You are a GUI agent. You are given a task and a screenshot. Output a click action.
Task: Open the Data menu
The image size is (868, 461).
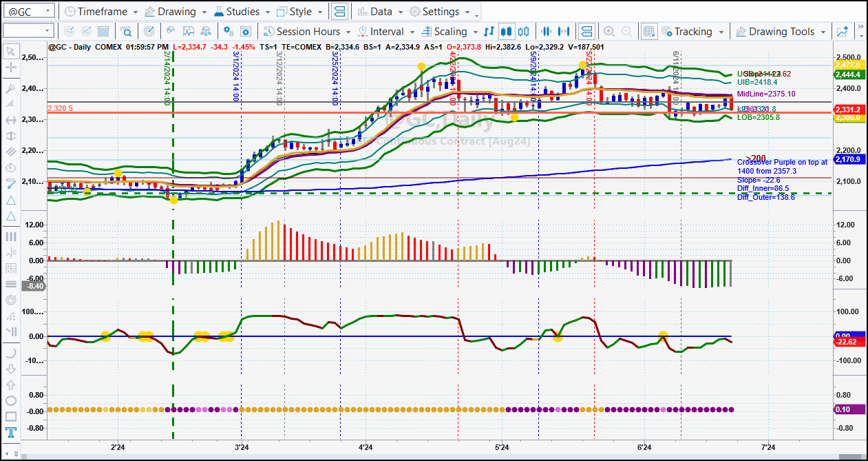click(381, 12)
